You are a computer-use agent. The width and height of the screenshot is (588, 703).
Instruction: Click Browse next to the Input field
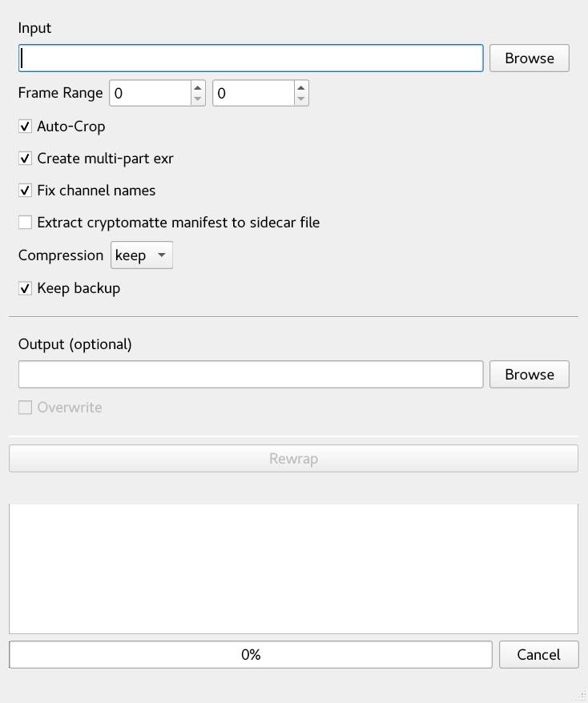(x=529, y=58)
